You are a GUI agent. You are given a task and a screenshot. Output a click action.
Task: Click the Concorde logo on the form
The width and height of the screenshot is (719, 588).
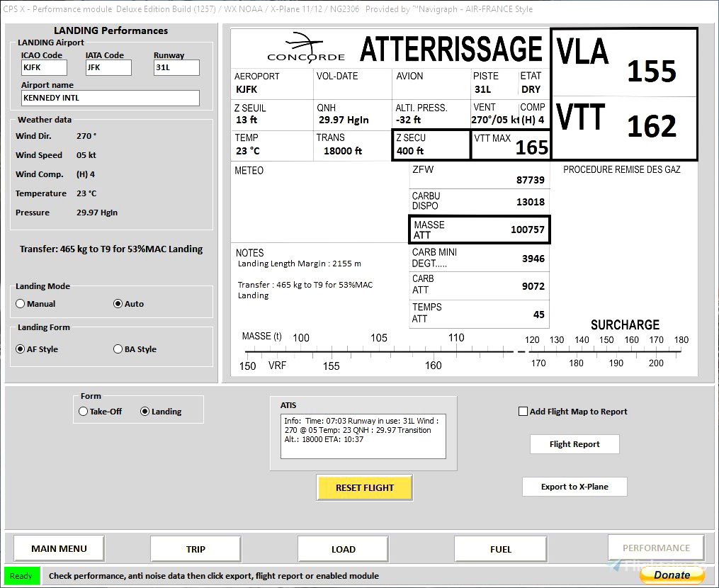pyautogui.click(x=306, y=47)
